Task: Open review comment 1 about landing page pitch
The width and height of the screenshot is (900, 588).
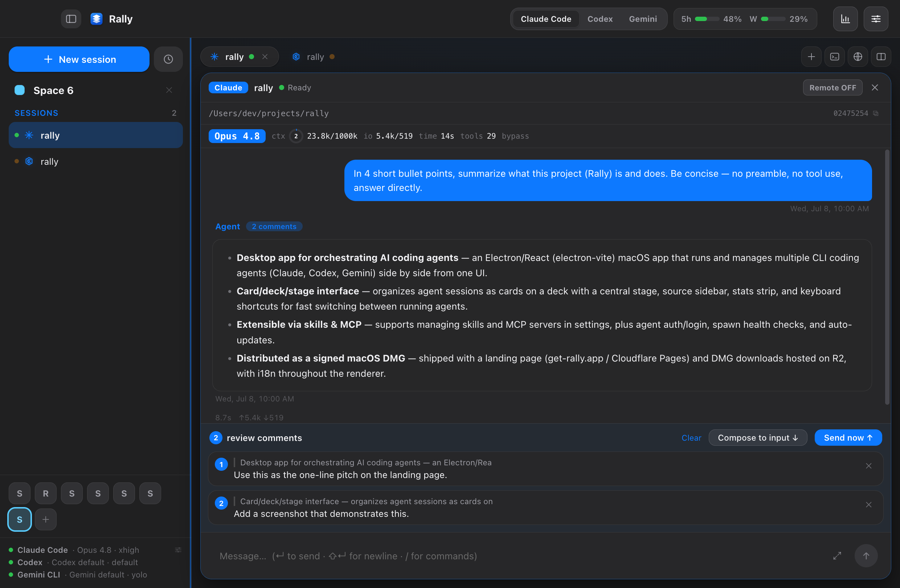Action: 545,469
